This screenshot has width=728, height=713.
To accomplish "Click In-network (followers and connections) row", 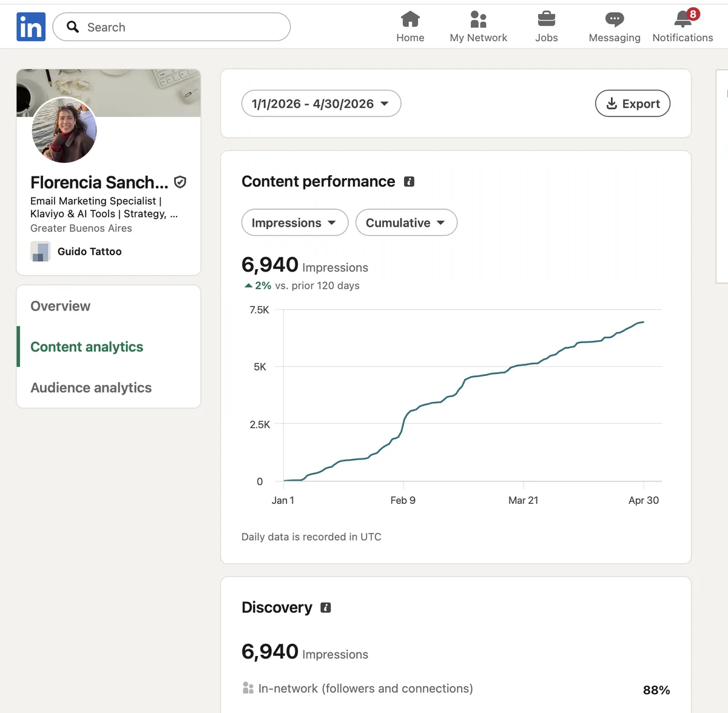I will click(456, 689).
